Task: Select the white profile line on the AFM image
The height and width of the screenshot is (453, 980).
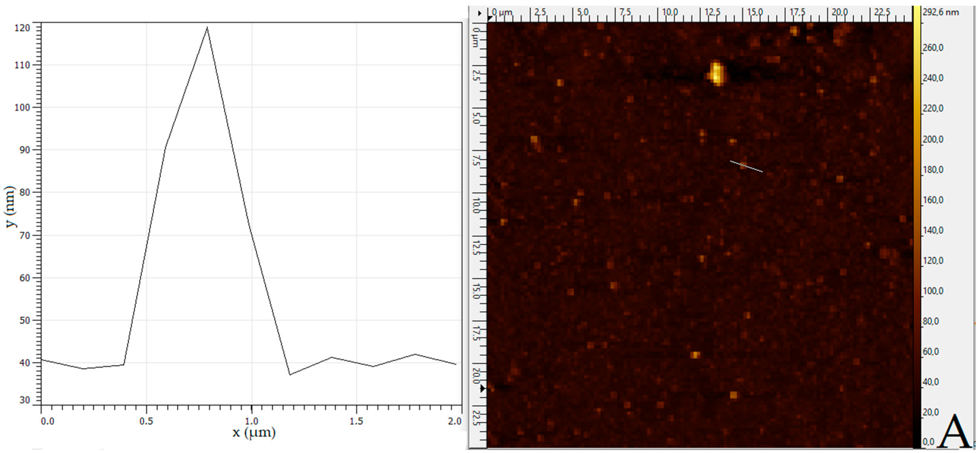Action: (746, 167)
